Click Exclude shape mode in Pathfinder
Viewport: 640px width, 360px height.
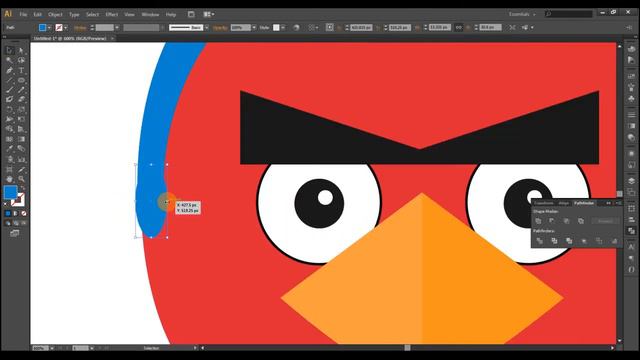(581, 221)
